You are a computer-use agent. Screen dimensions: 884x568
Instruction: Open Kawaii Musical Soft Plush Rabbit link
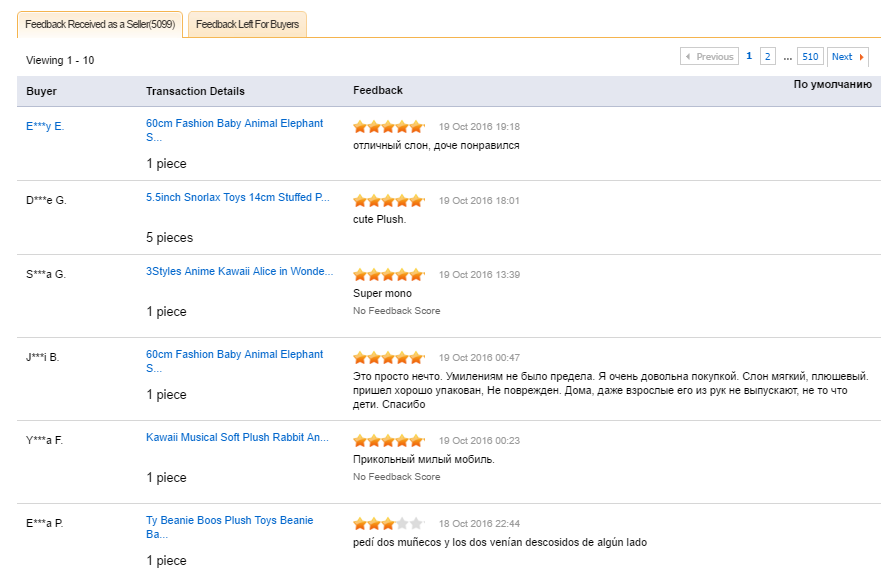click(237, 437)
